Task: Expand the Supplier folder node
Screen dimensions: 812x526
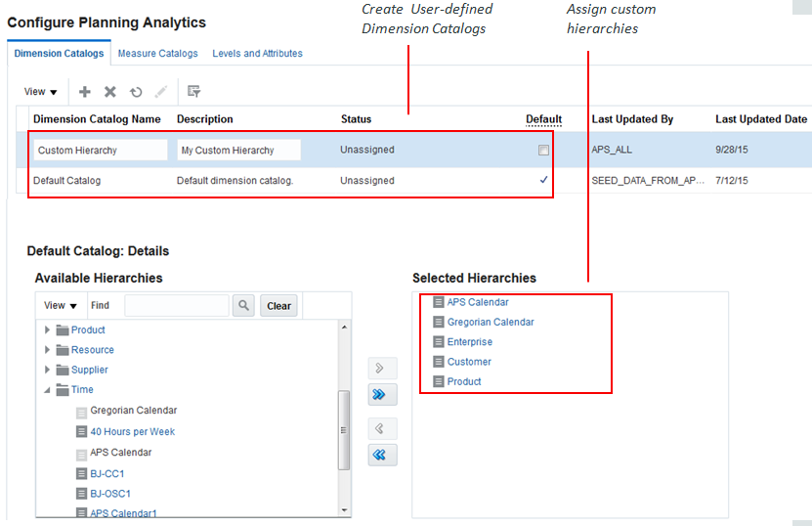Action: click(47, 370)
